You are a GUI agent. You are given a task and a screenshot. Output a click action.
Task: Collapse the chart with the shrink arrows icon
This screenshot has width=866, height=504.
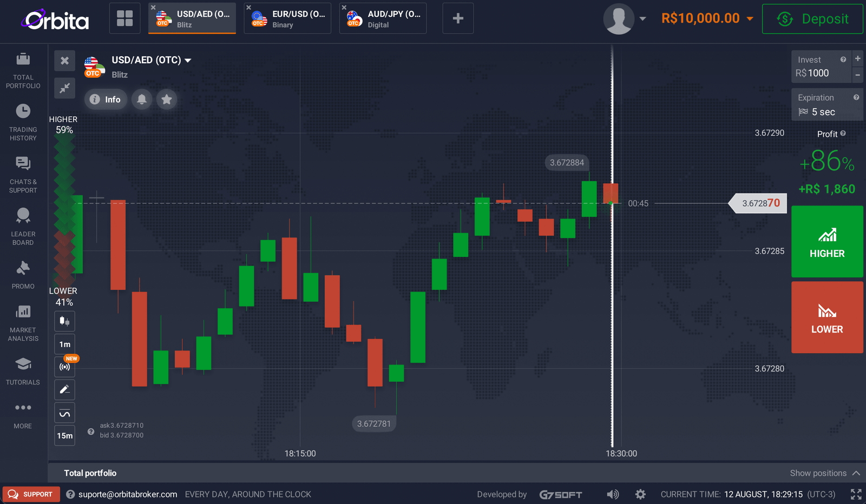(64, 88)
